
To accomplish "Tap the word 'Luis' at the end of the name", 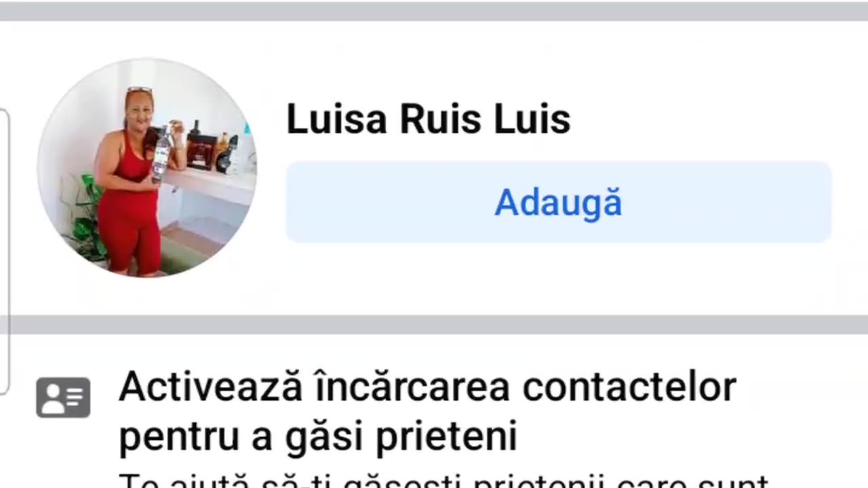I will point(532,119).
